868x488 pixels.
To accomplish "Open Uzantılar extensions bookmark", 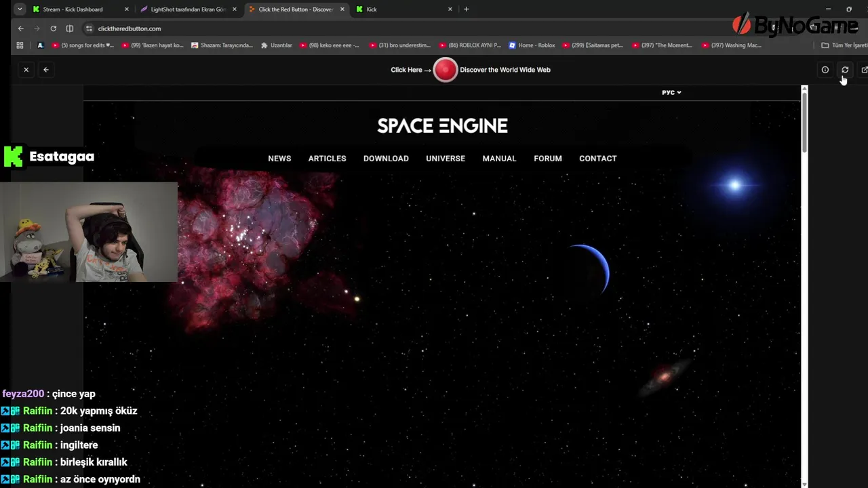I will click(x=277, y=45).
